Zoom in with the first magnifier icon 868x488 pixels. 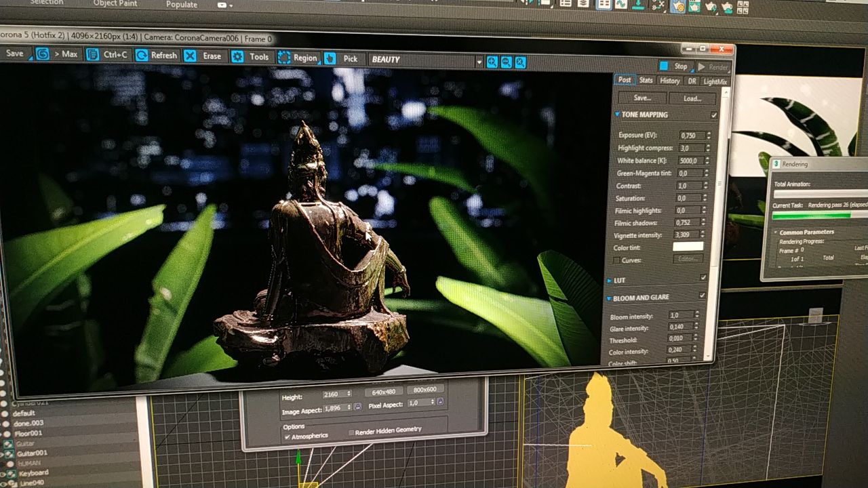tap(492, 62)
